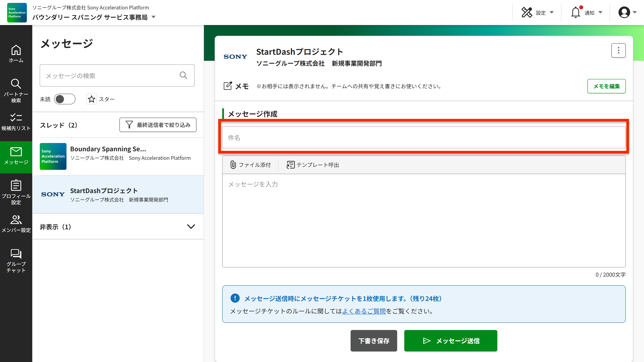
Task: Open Partner Search from sidebar
Action: [x=16, y=84]
